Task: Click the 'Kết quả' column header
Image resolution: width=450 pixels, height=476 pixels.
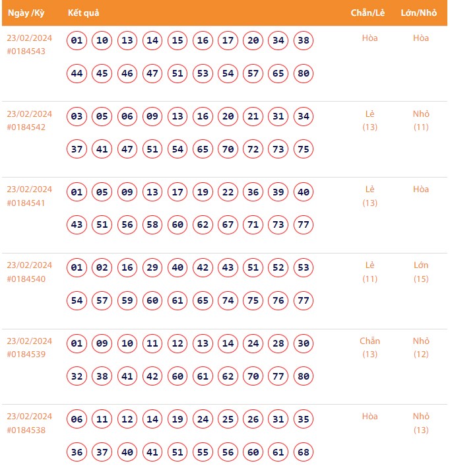Action: point(84,13)
